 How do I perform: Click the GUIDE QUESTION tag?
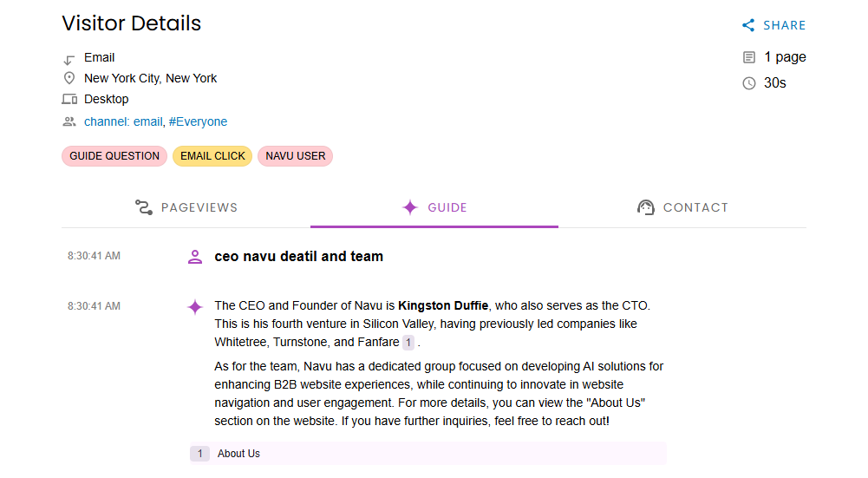pos(114,156)
